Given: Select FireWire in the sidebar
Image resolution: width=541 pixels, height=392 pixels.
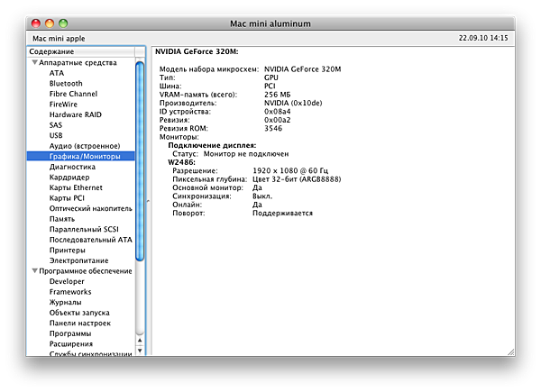Looking at the screenshot, I should [x=63, y=105].
